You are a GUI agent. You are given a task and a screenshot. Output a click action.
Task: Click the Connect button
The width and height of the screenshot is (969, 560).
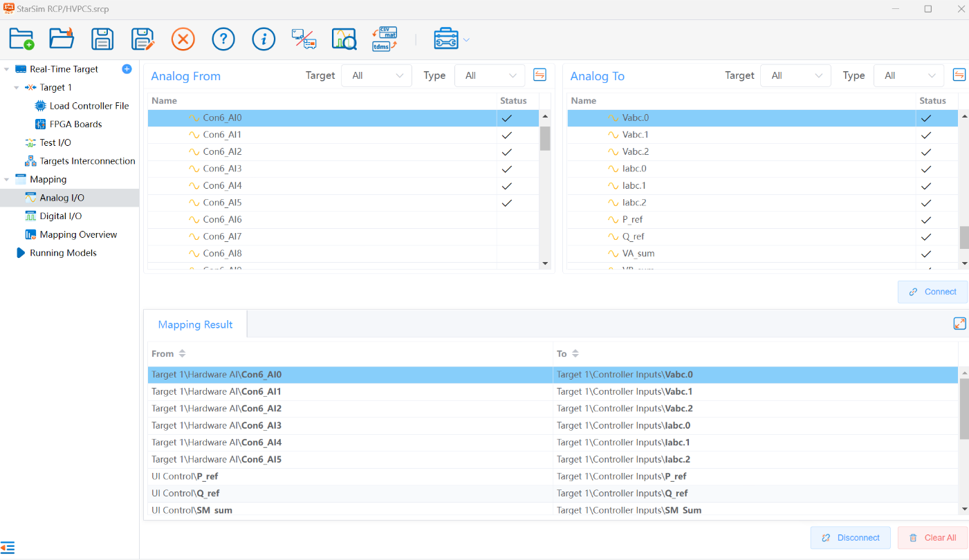tap(932, 292)
